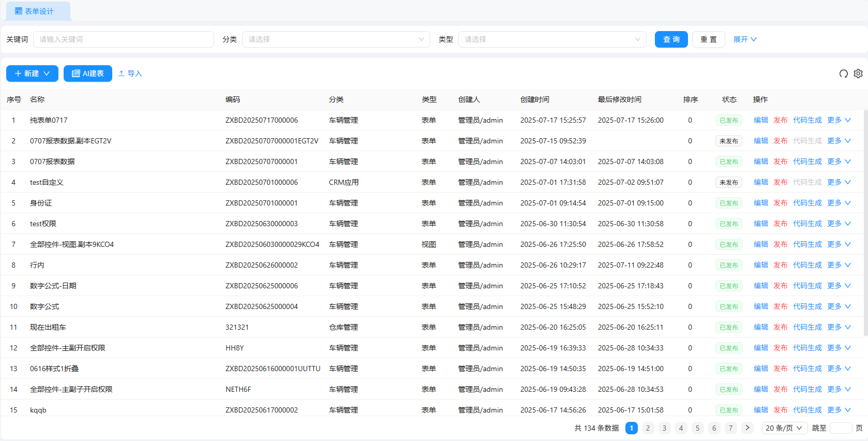
Task: Expand more filters with 展开
Action: pos(744,39)
